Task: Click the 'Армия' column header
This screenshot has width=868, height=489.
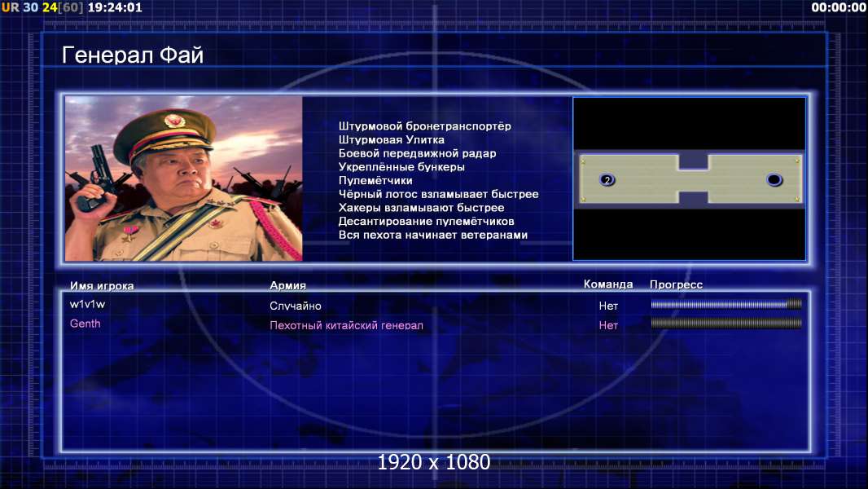Action: point(288,285)
